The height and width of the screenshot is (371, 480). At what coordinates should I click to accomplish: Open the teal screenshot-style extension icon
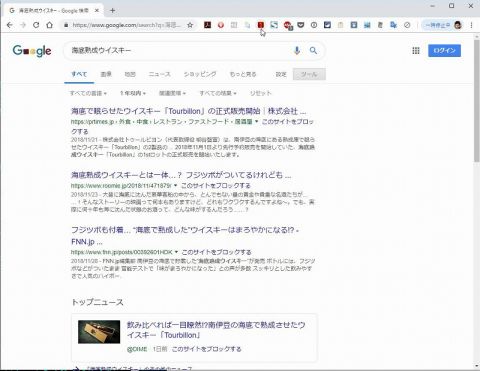[x=274, y=25]
